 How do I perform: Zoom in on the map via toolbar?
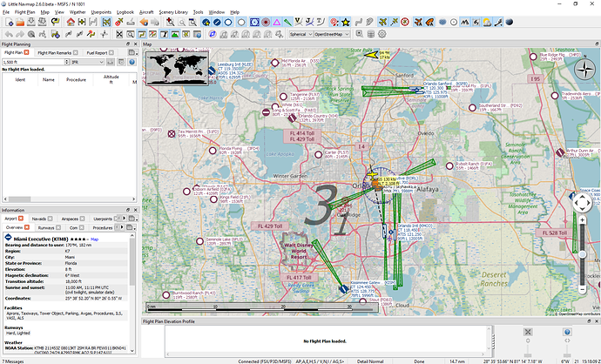pyautogui.click(x=170, y=23)
